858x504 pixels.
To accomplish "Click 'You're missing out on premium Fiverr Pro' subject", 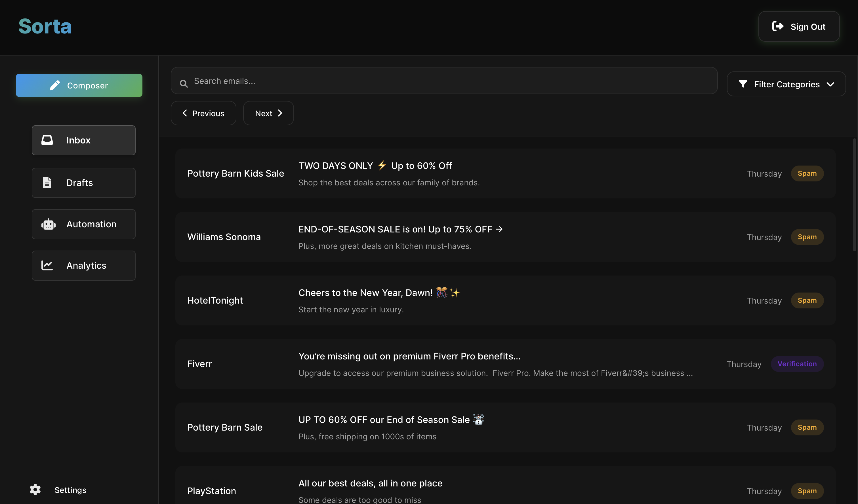I will coord(409,356).
